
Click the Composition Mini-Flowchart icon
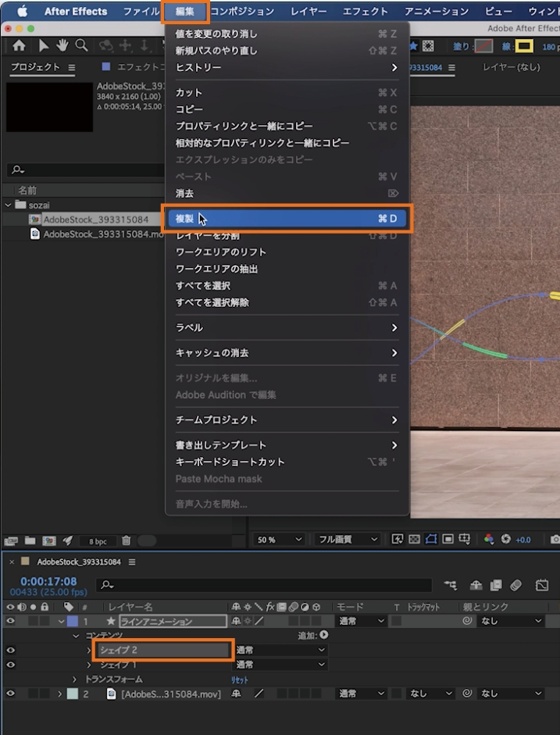tap(451, 584)
